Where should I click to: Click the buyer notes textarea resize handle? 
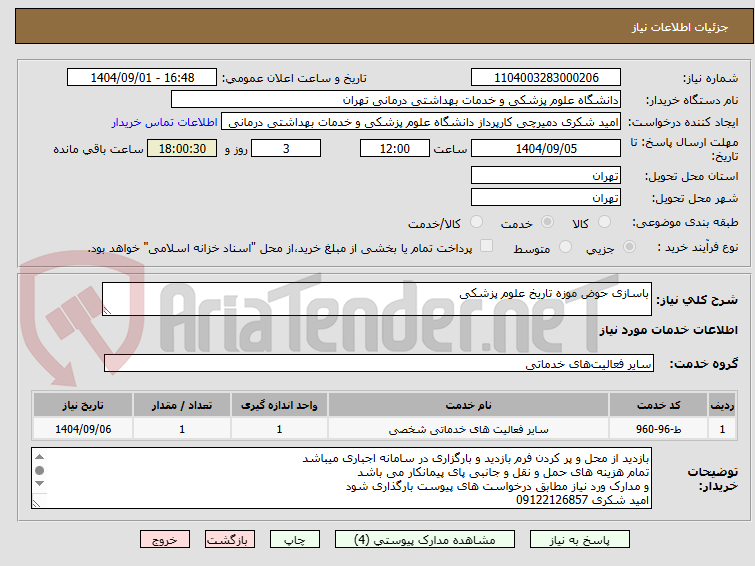coord(36,503)
